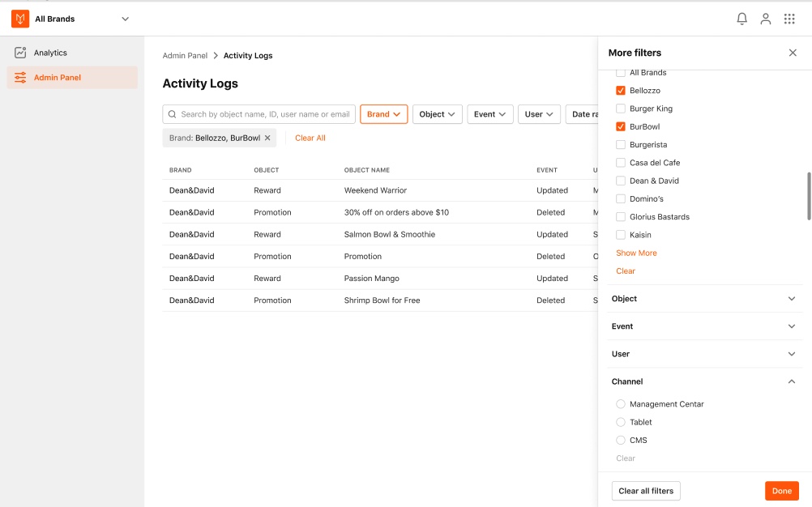Viewport: 812px width, 507px height.
Task: Open the user profile icon
Action: (x=765, y=19)
